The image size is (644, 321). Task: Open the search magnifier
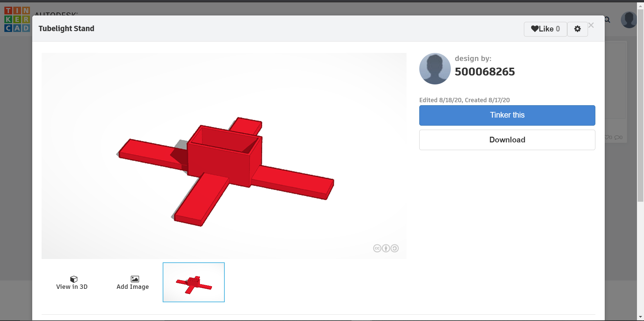pos(607,20)
